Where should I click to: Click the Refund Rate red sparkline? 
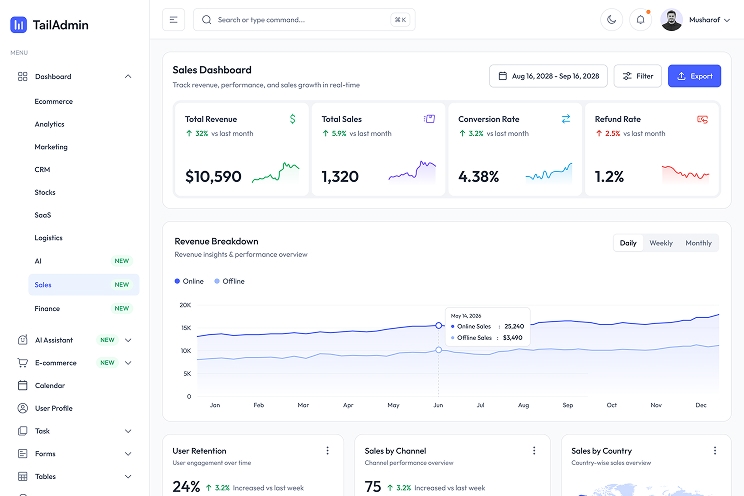click(685, 174)
